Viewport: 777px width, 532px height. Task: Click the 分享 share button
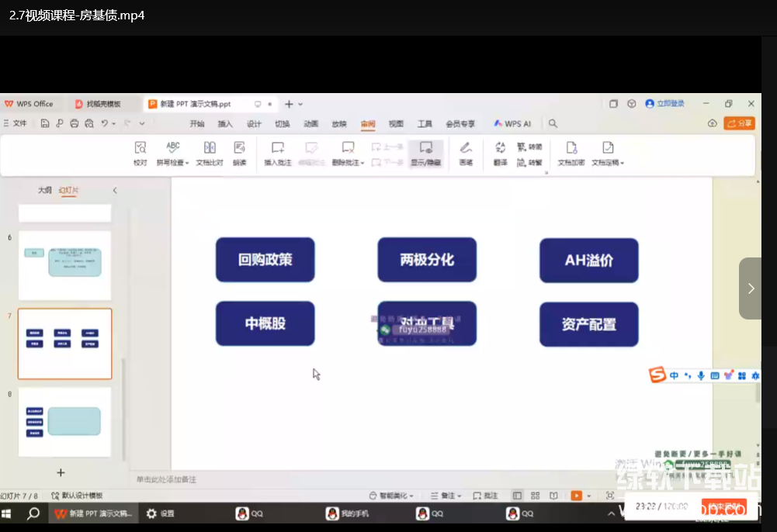[739, 123]
